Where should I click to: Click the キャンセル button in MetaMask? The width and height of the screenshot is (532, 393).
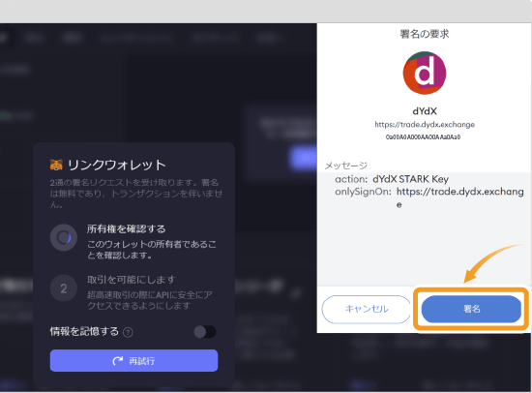point(367,309)
